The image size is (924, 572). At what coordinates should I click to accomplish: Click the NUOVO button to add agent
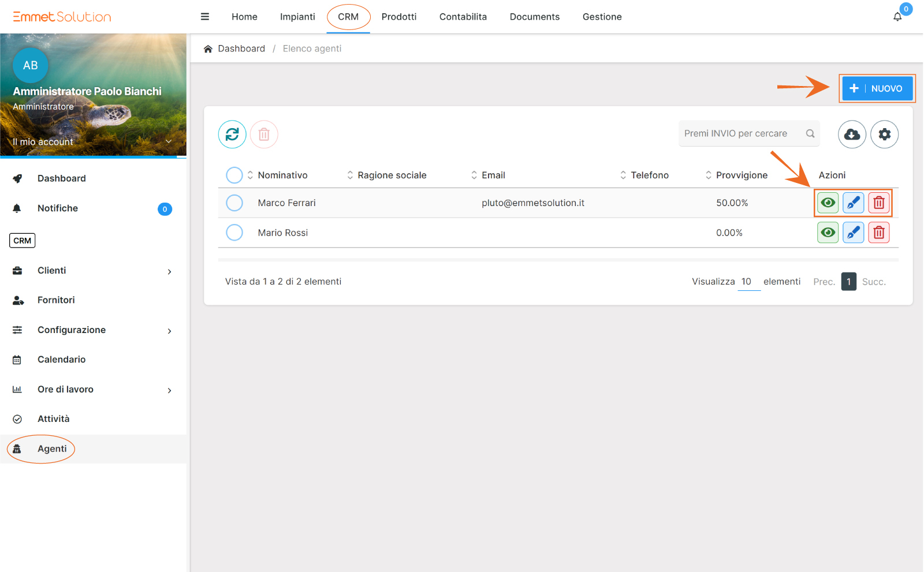click(x=877, y=88)
